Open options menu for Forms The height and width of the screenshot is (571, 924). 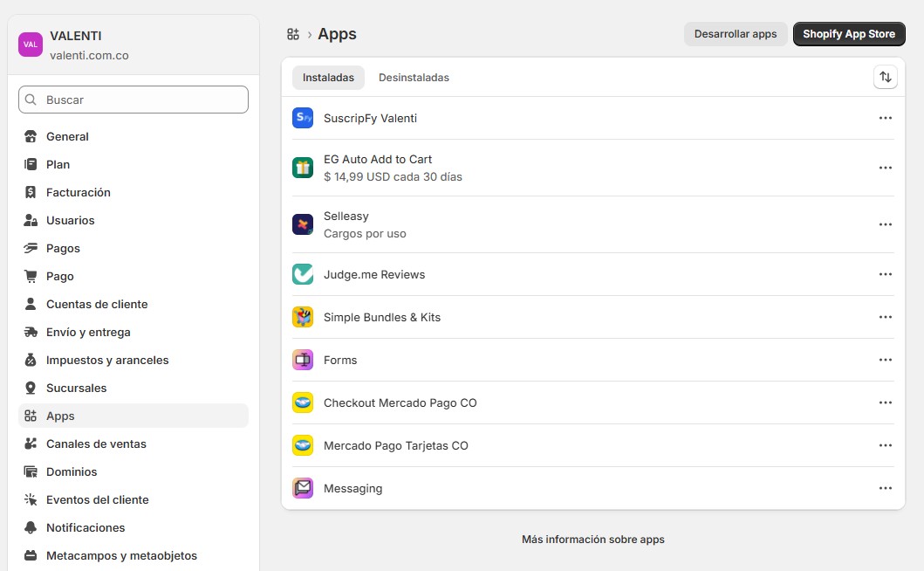(885, 360)
